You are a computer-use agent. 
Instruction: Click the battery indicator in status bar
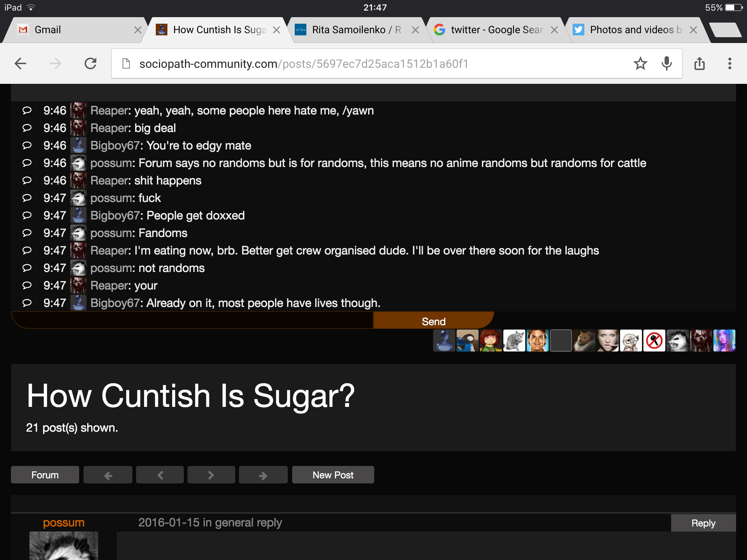coord(734,7)
